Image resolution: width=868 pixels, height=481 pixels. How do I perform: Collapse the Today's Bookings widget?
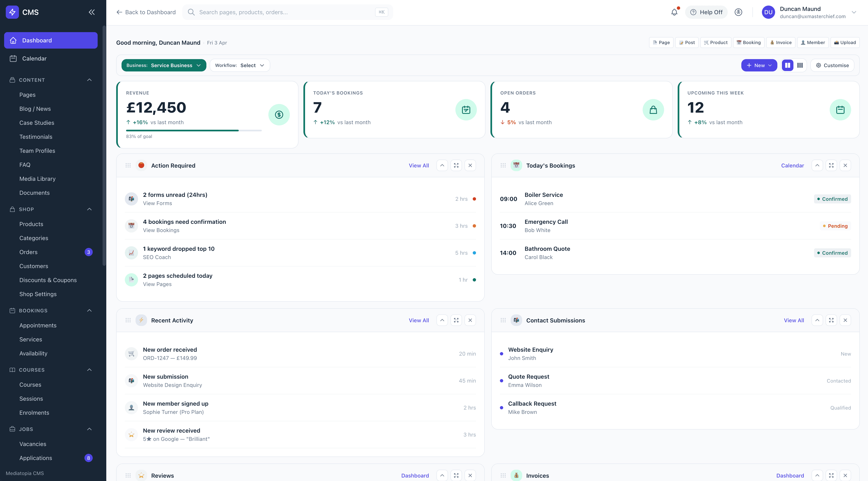coord(817,165)
